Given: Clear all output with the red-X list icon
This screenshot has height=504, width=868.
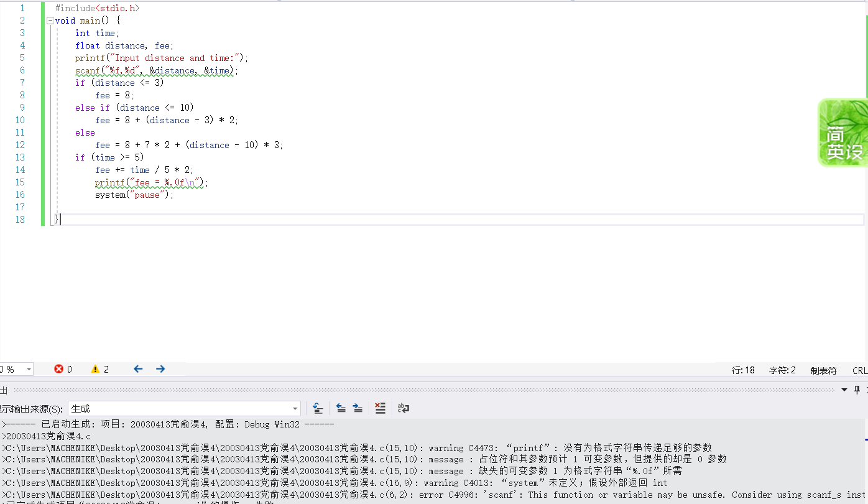Looking at the screenshot, I should coord(381,408).
